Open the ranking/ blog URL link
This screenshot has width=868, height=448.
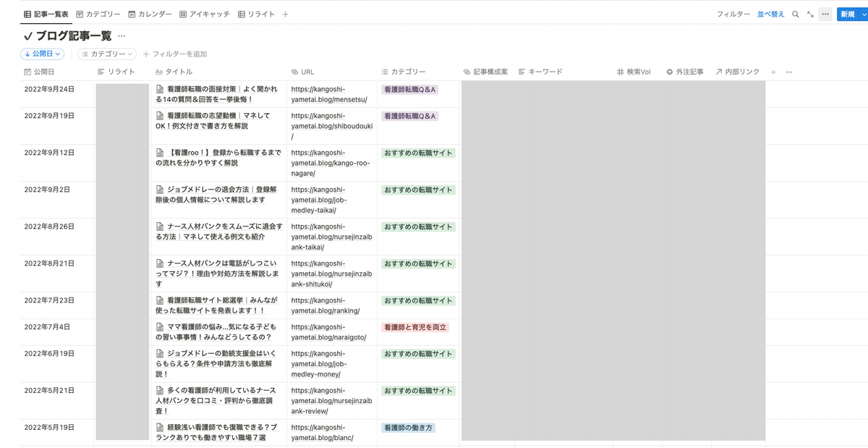click(x=325, y=305)
